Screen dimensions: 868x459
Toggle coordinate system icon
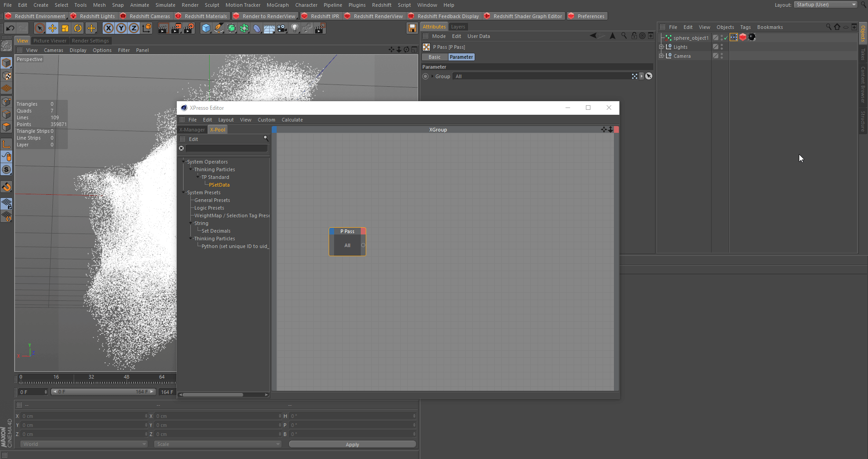[147, 28]
